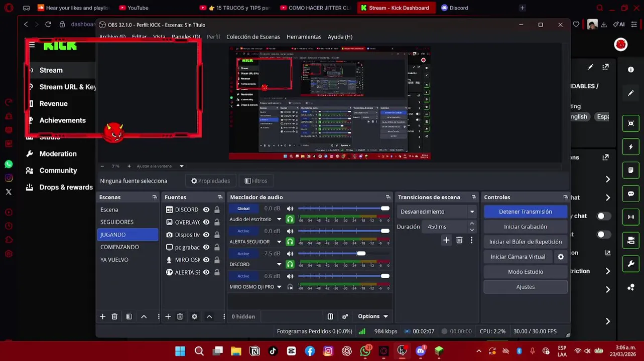Open virtual camera settings gear
Viewport: 644px width, 361px height.
pyautogui.click(x=561, y=257)
